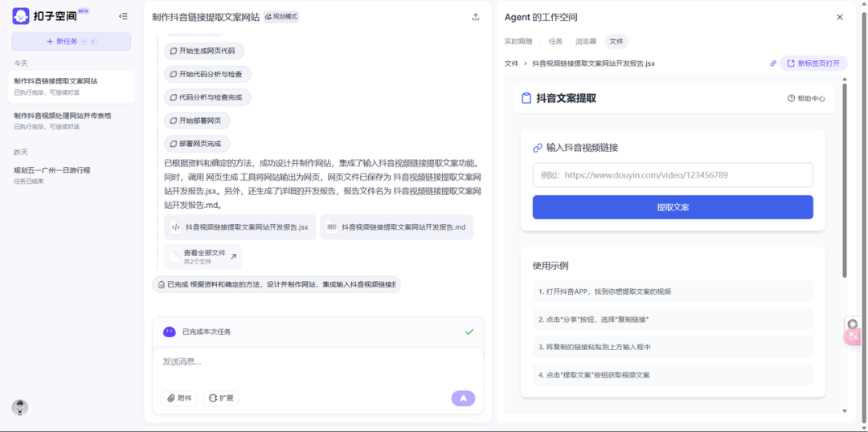Click the preview pane vertical scrollbar thumb
Viewport: 868px width, 432px height.
(845, 180)
